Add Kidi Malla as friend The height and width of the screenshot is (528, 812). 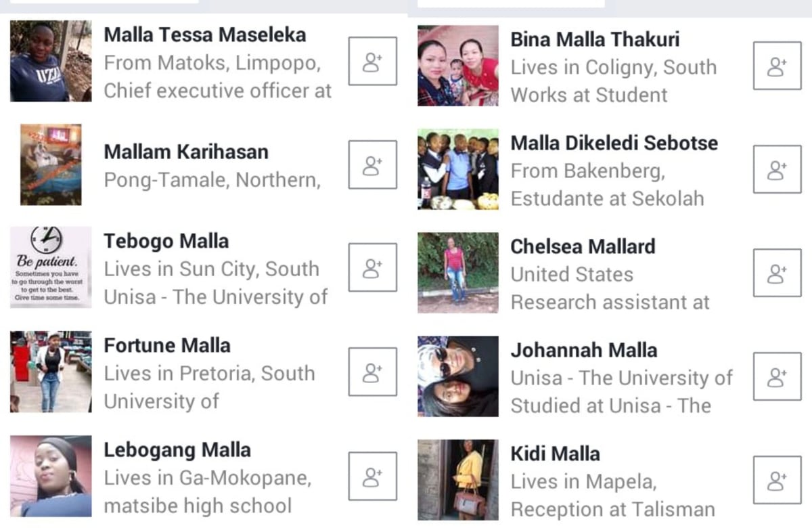coord(777,480)
